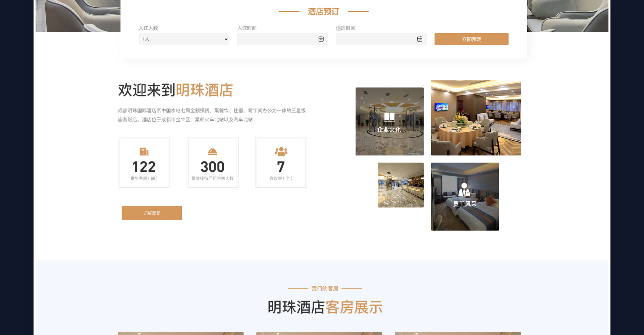This screenshot has height=335, width=644.
Task: Click the 会议室 meeting rooms label
Action: click(281, 179)
